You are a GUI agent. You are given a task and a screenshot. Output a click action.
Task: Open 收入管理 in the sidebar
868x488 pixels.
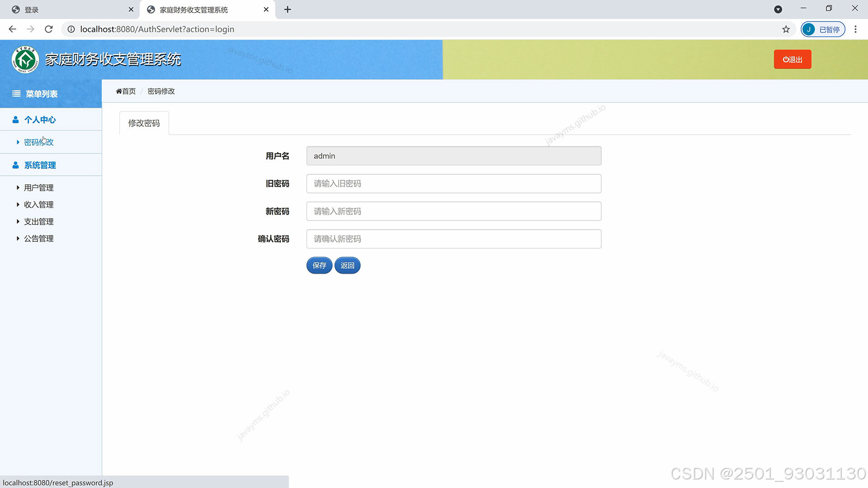pyautogui.click(x=38, y=205)
